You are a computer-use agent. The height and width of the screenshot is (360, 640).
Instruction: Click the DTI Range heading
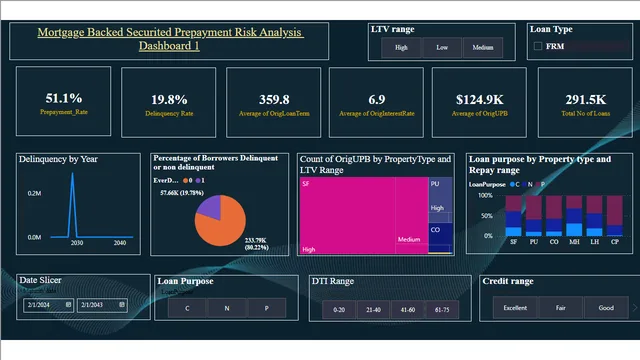[x=333, y=281]
